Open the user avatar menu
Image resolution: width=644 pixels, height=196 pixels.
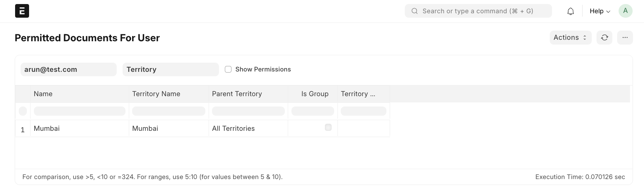coord(625,11)
